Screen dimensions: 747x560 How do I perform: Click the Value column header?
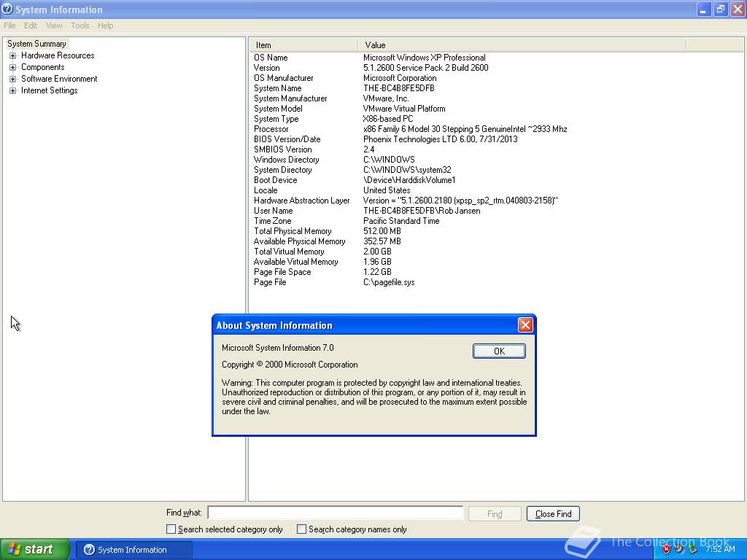point(522,45)
